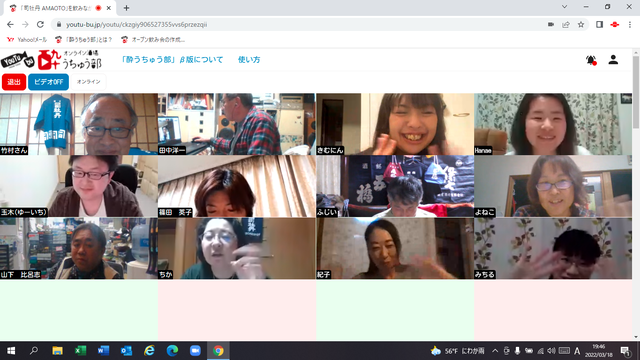Viewport: 640px width, 360px height.
Task: Open Chrome's three-dot menu
Action: pyautogui.click(x=630, y=24)
